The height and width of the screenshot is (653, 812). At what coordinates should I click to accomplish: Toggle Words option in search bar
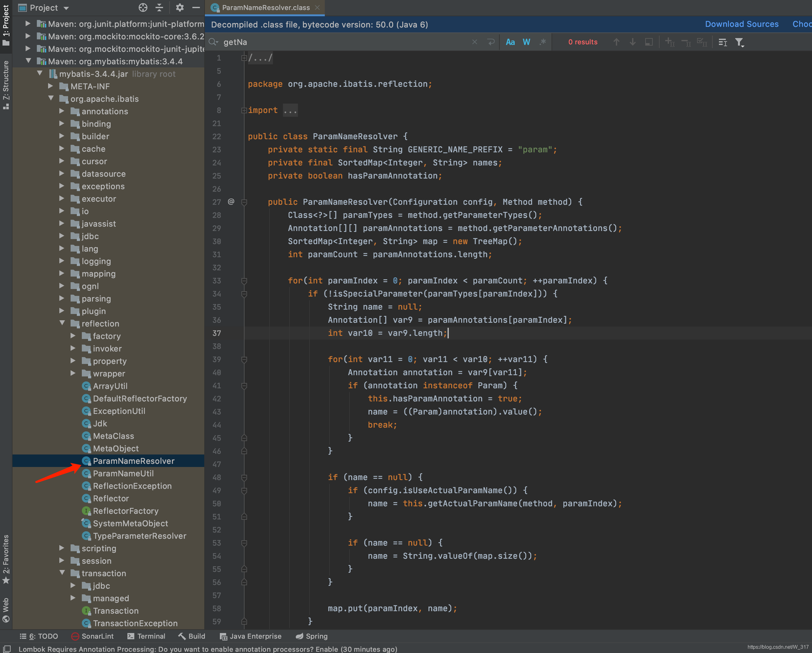[x=526, y=42]
